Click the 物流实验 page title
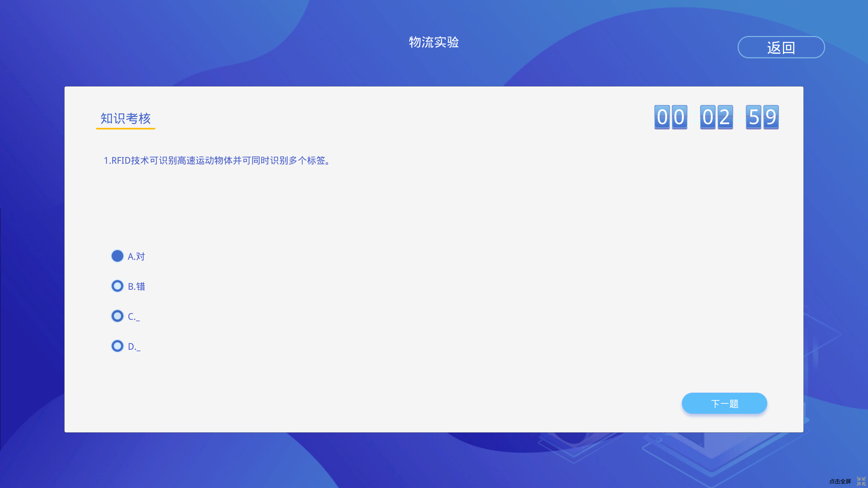Viewport: 868px width, 488px height. coord(434,42)
